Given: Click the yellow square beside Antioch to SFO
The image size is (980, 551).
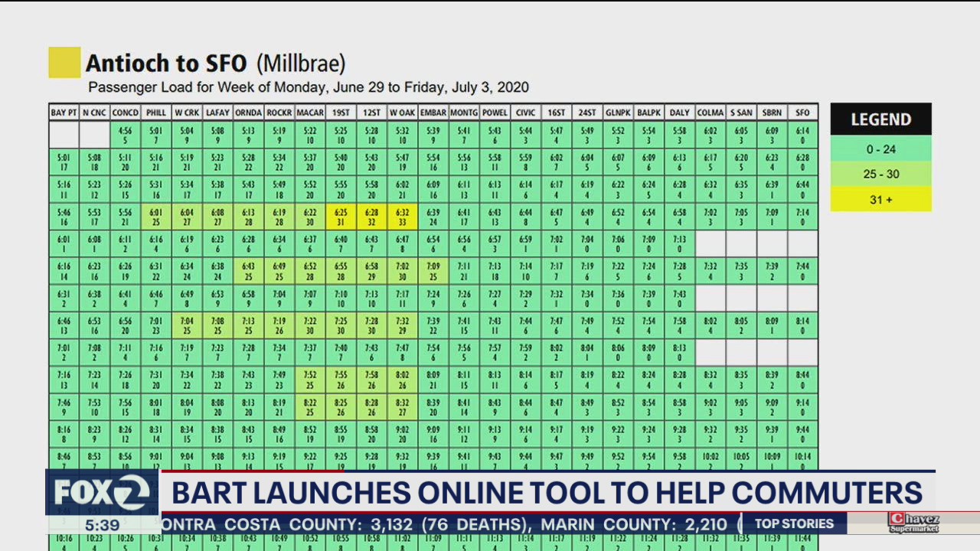Looking at the screenshot, I should click(x=64, y=63).
